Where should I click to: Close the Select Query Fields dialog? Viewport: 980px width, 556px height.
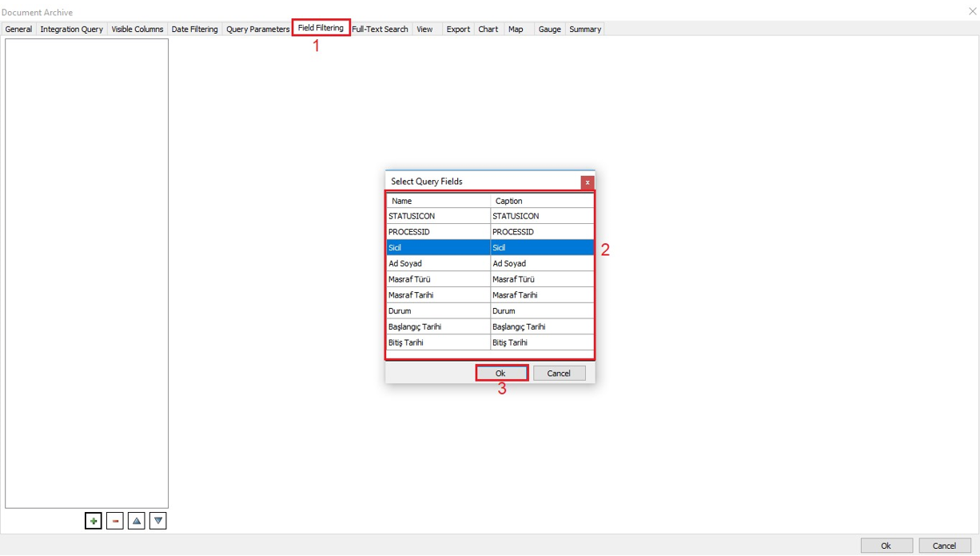[x=587, y=182]
